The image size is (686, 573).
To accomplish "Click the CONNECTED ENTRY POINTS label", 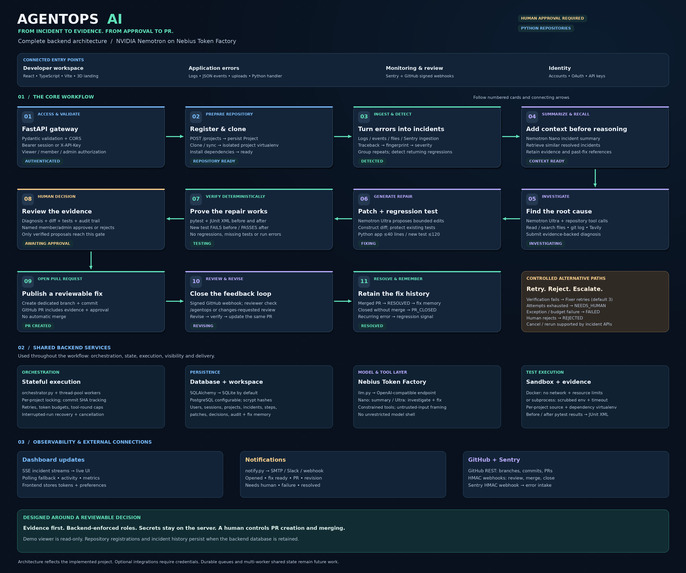I will 53,60.
